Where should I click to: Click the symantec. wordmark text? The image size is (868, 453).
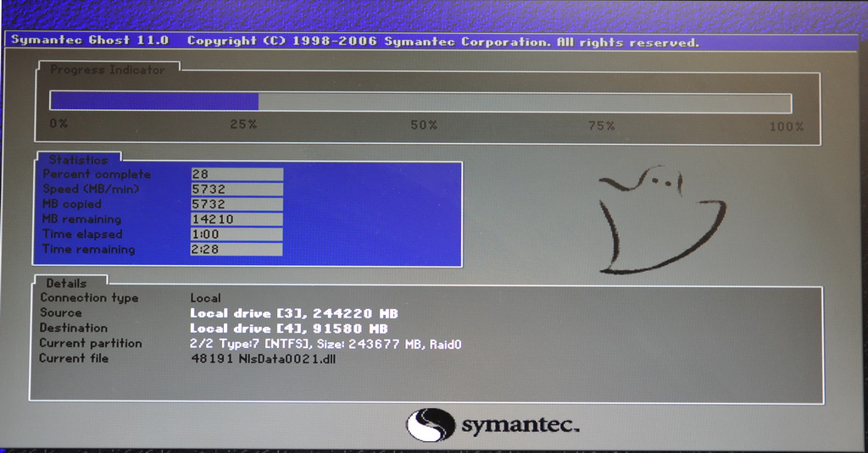(x=520, y=425)
